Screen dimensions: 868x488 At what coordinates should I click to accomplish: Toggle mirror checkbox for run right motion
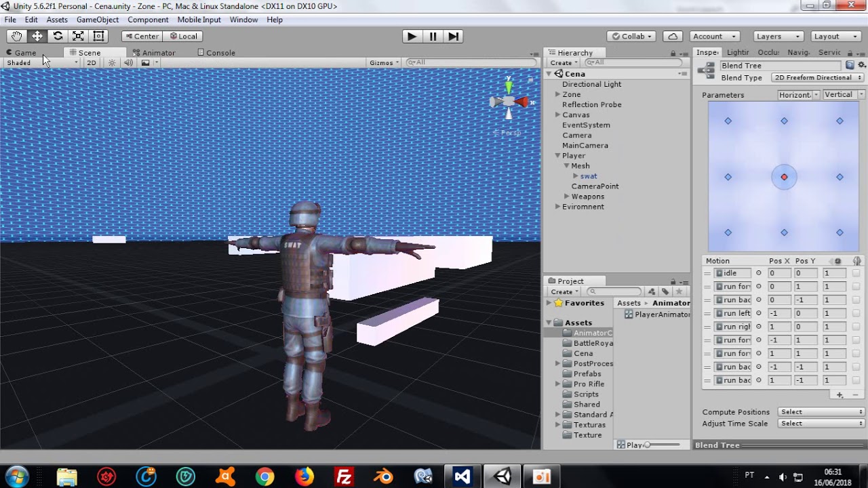point(856,327)
